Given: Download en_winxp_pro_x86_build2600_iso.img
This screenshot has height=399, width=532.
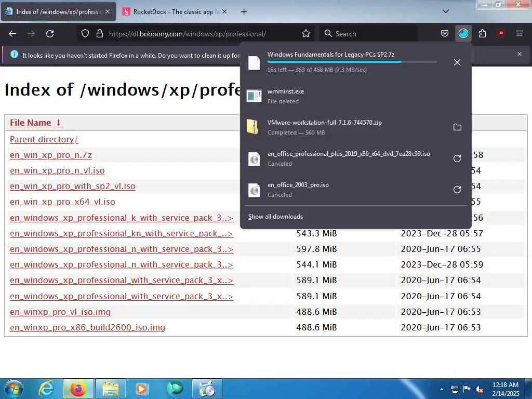Looking at the screenshot, I should (87, 327).
